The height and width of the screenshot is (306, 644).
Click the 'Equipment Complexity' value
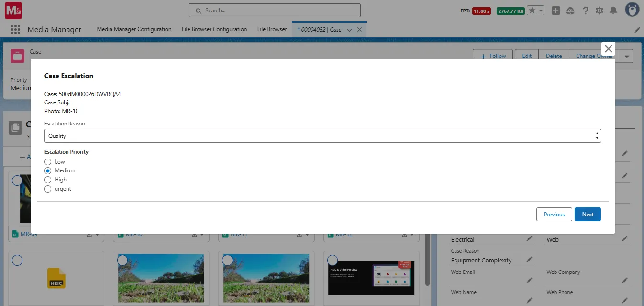click(481, 261)
